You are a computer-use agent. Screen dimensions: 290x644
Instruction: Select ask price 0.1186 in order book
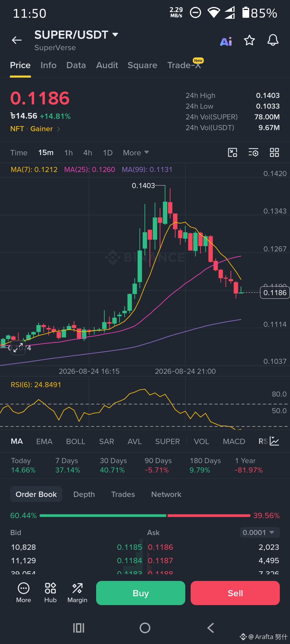coord(161,547)
